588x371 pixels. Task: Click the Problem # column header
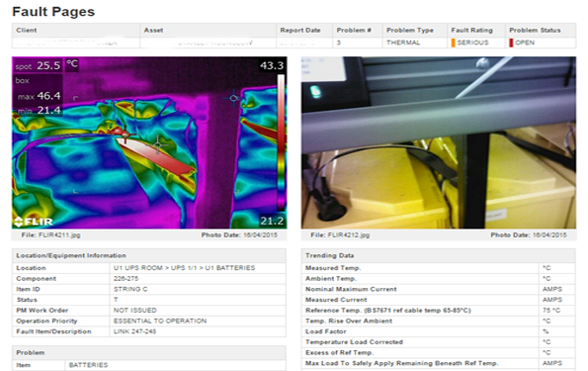pyautogui.click(x=354, y=30)
